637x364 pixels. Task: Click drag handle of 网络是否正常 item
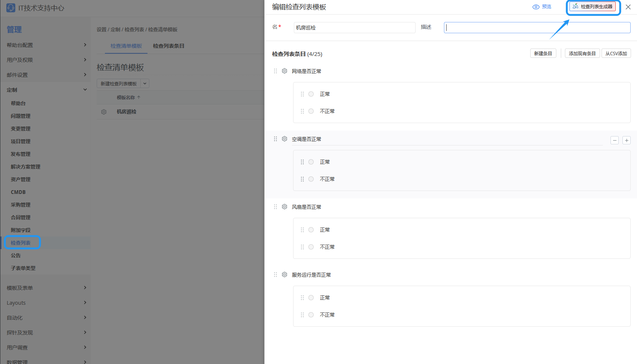(x=276, y=71)
